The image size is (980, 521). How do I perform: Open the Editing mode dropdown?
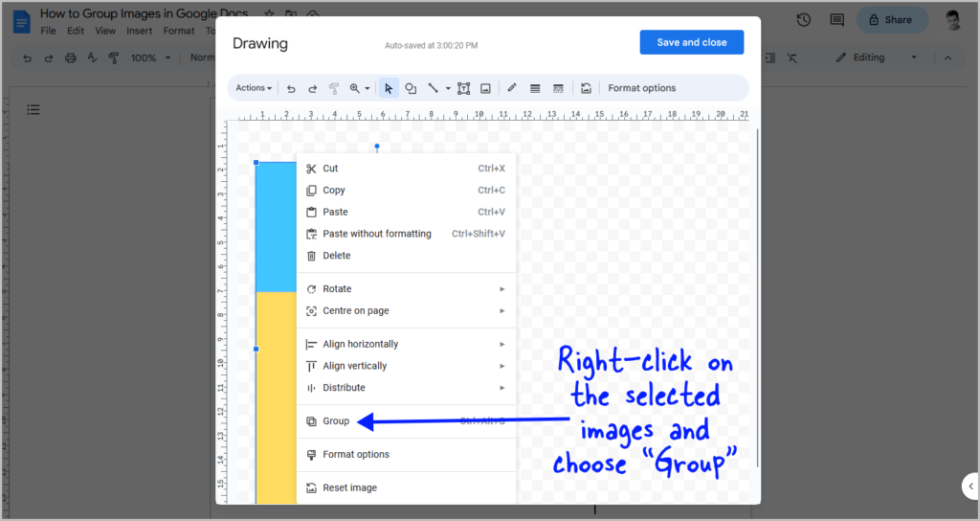(877, 57)
